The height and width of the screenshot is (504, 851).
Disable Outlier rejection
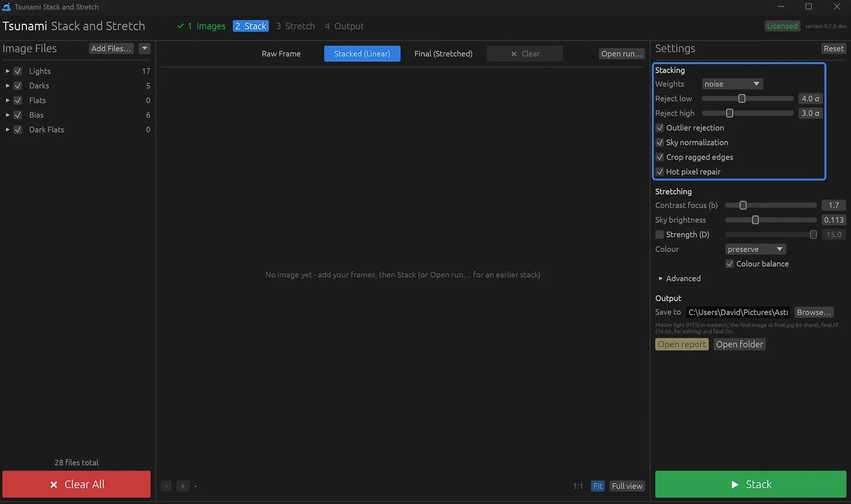660,128
